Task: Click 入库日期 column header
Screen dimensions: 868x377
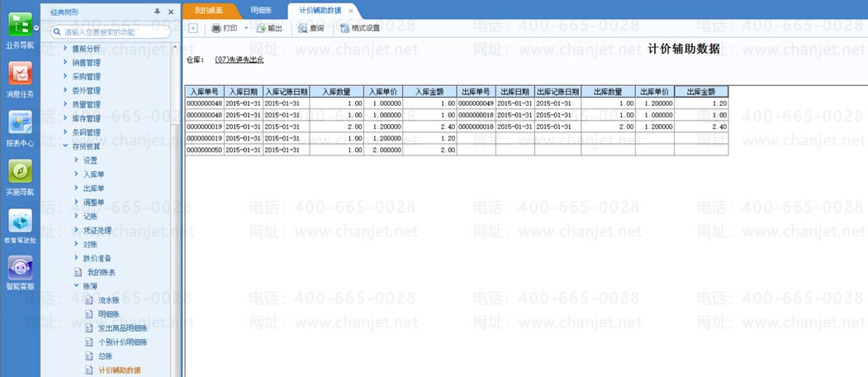Action: click(x=244, y=92)
